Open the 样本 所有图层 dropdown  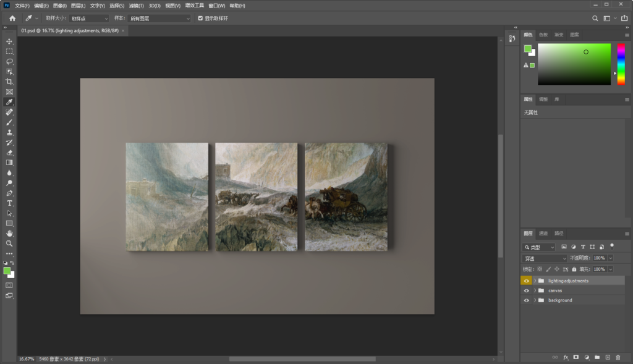tap(159, 19)
